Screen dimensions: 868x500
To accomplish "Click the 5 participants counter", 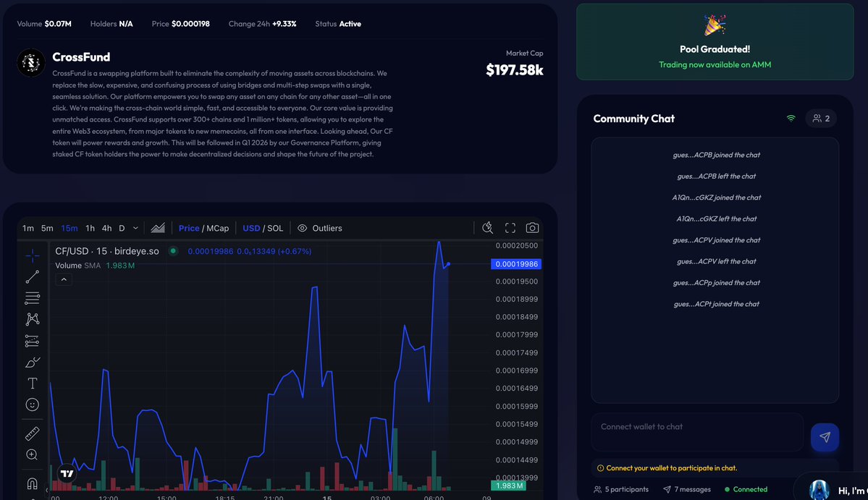I will pos(621,489).
